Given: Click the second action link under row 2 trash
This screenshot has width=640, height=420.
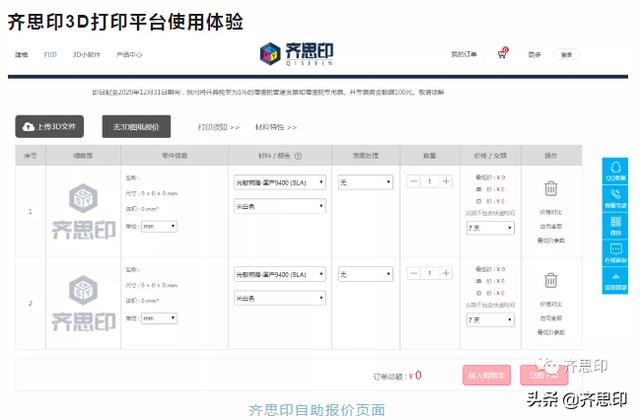Looking at the screenshot, I should 551,318.
